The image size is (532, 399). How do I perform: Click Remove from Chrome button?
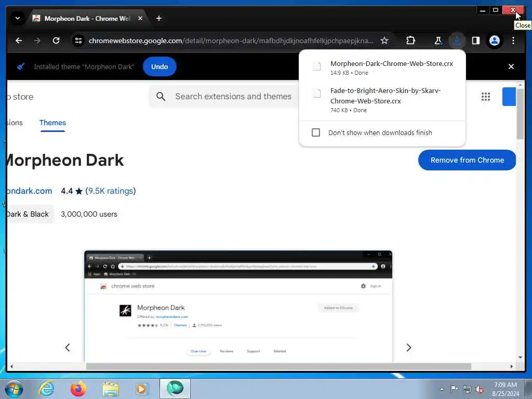point(467,160)
